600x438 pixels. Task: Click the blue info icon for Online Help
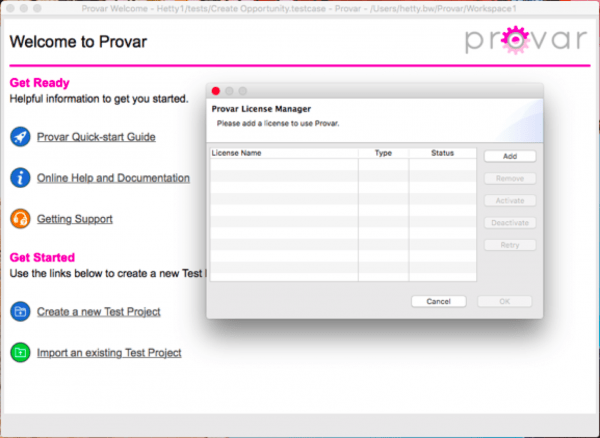20,177
